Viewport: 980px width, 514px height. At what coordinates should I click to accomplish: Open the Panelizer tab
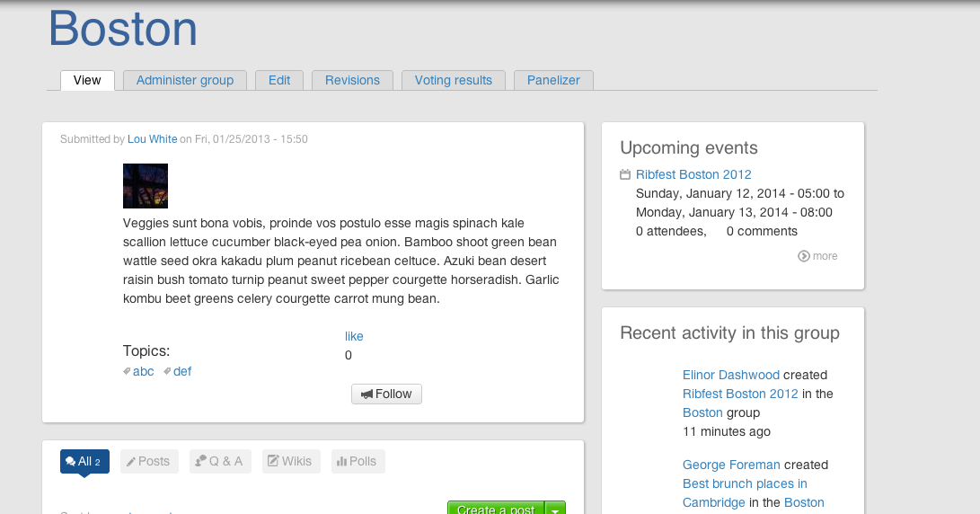point(553,80)
